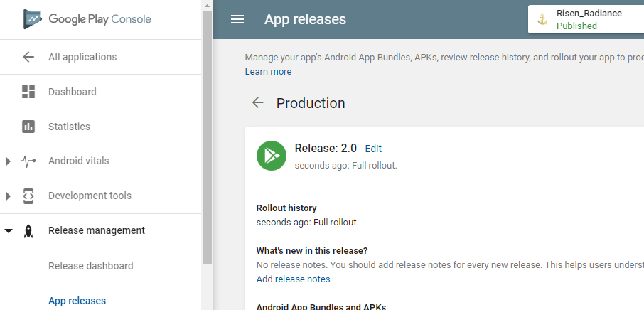Open Development tools menu item

tap(90, 196)
